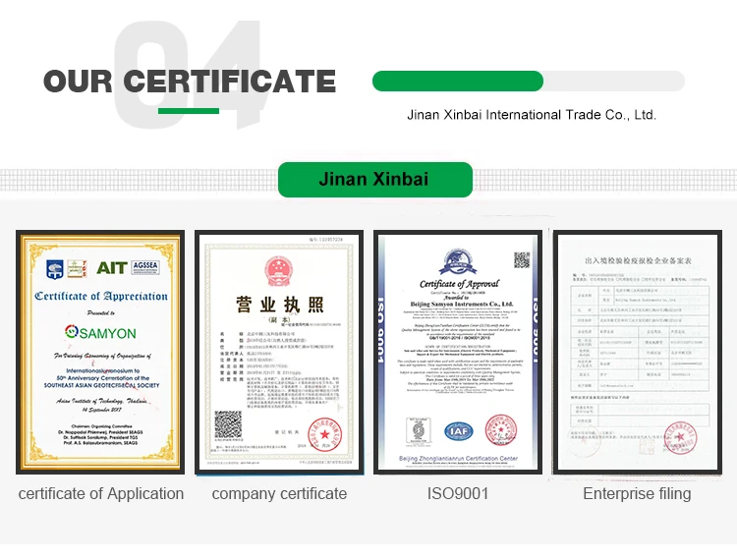Click 'Beijing Samyon Instruments Co., Ltd.' text
Viewport: 737px width, 560px height.
(462, 304)
